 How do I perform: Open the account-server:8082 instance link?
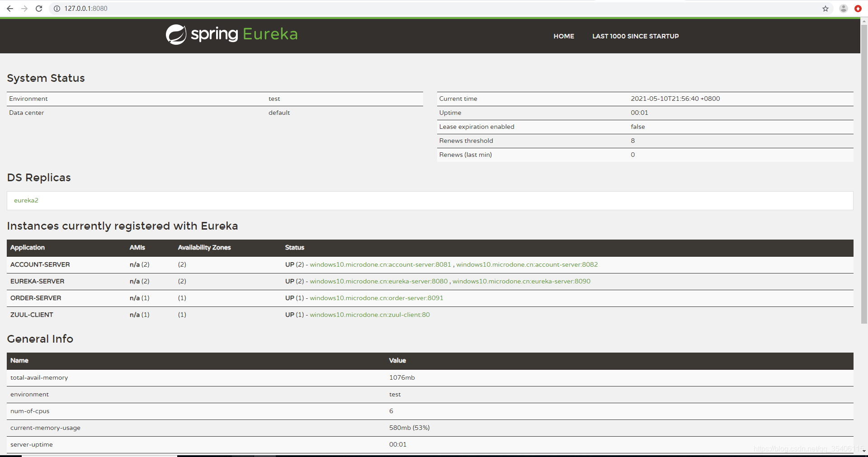527,264
